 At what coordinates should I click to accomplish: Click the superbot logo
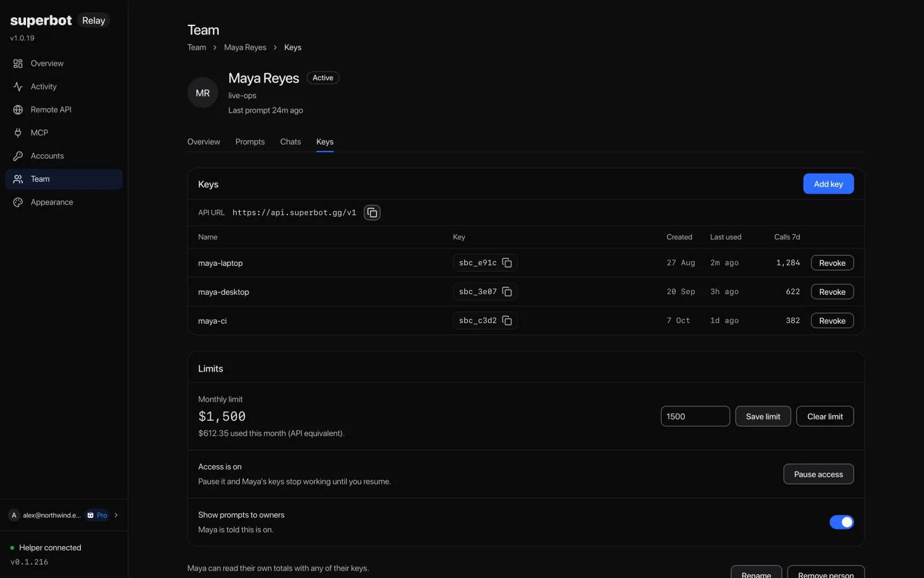(x=41, y=20)
